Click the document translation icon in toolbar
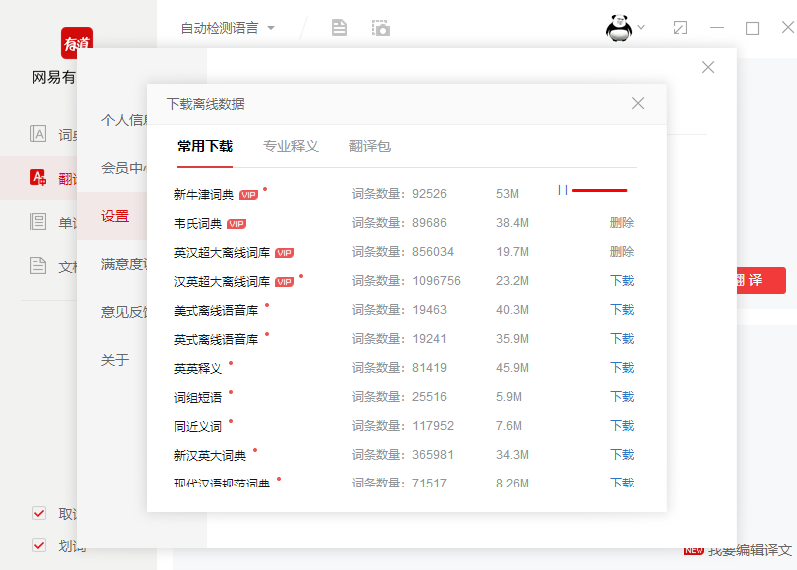Screen dimensions: 797x570 339,28
